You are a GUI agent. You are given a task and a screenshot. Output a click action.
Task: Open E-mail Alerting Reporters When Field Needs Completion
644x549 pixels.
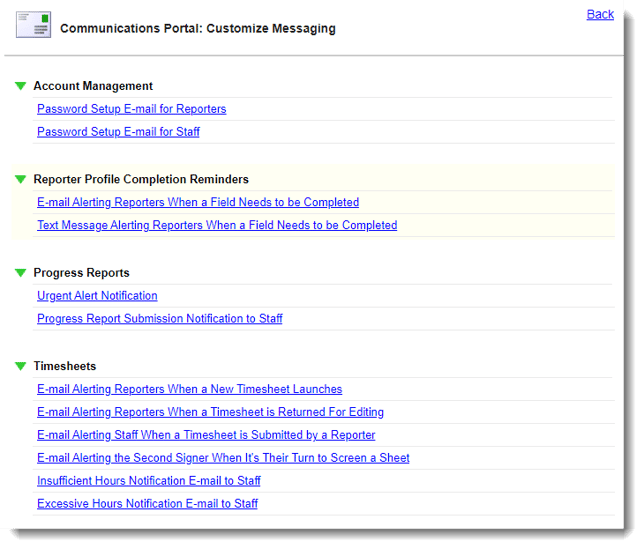(198, 202)
